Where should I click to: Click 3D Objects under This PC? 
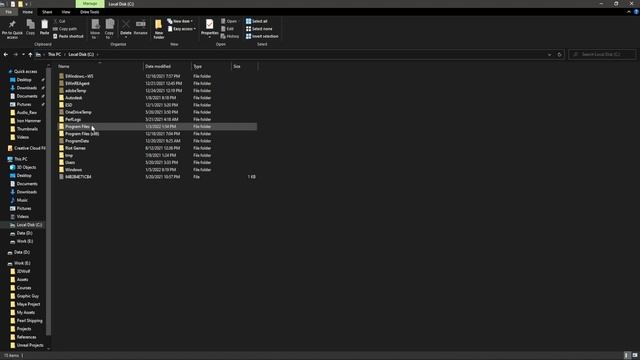click(26, 167)
